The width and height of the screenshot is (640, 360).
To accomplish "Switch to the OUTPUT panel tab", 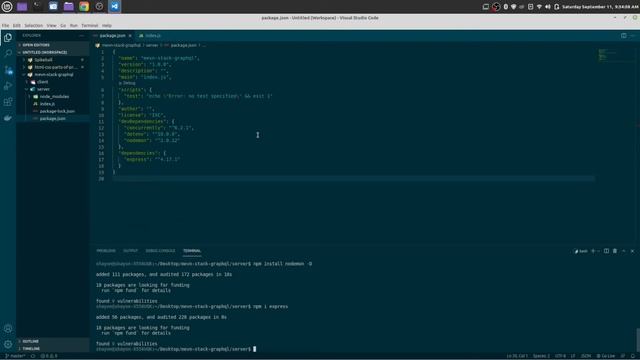I will tap(131, 251).
